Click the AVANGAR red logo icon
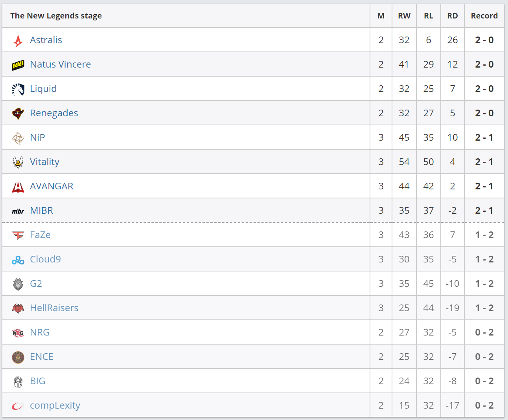508x420 pixels. point(18,187)
